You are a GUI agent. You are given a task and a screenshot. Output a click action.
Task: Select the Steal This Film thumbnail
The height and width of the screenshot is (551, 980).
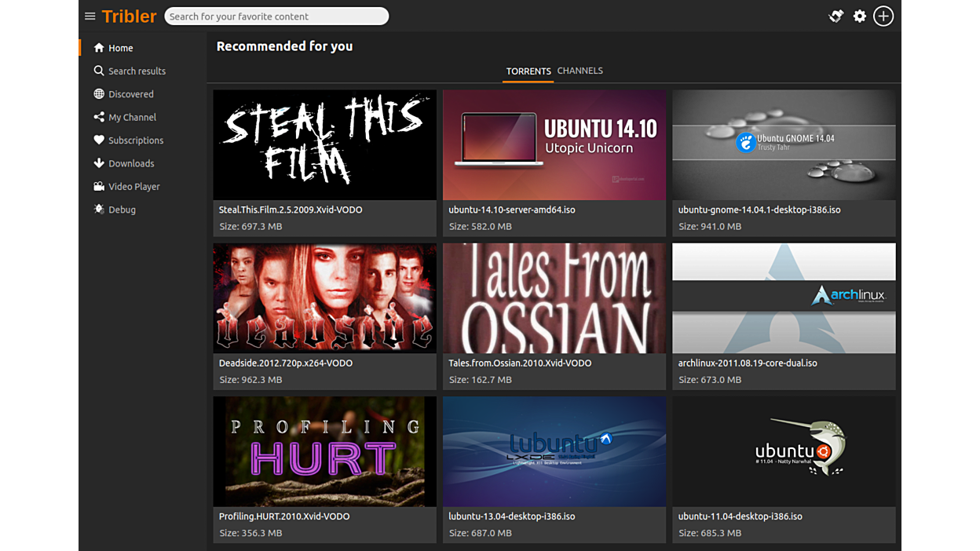324,145
